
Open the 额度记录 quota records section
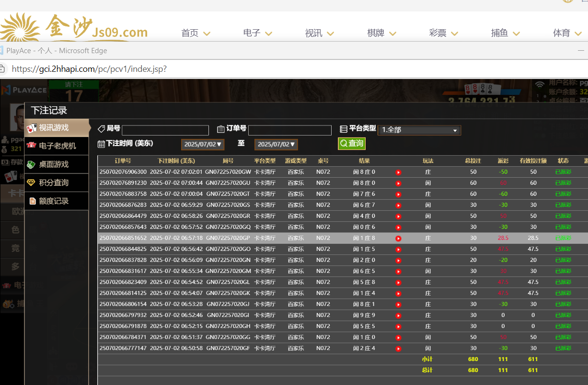tap(53, 201)
